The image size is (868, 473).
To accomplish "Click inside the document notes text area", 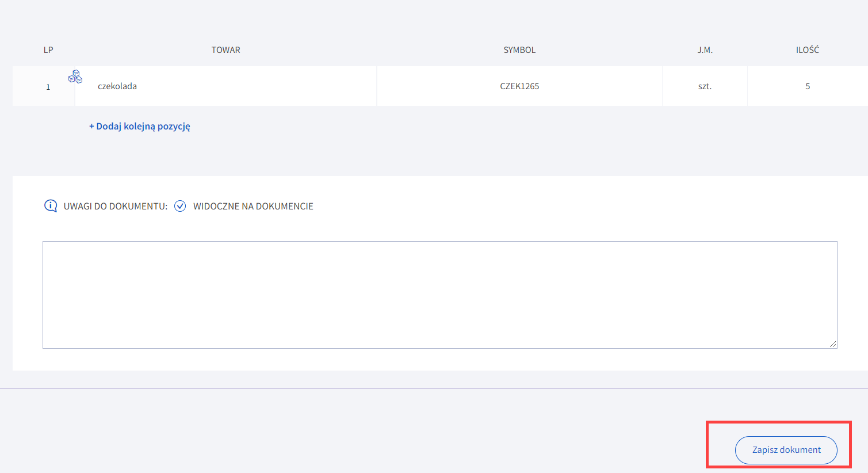I will point(439,295).
